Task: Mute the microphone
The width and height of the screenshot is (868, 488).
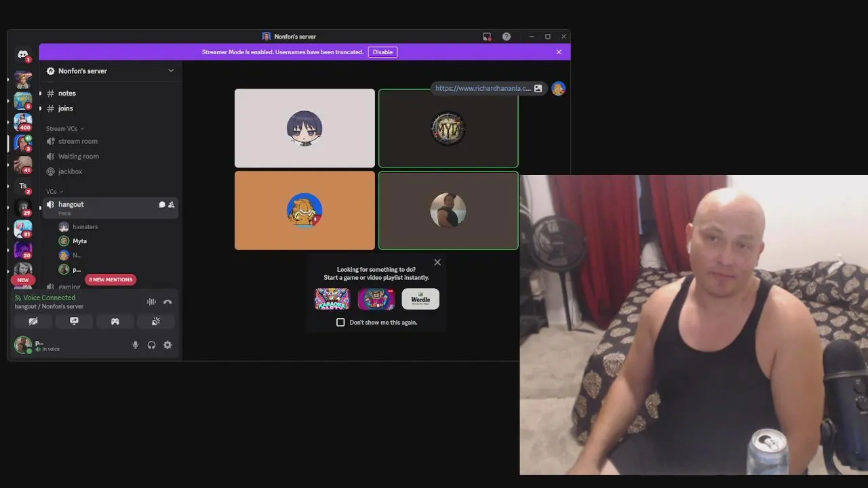Action: pos(135,345)
